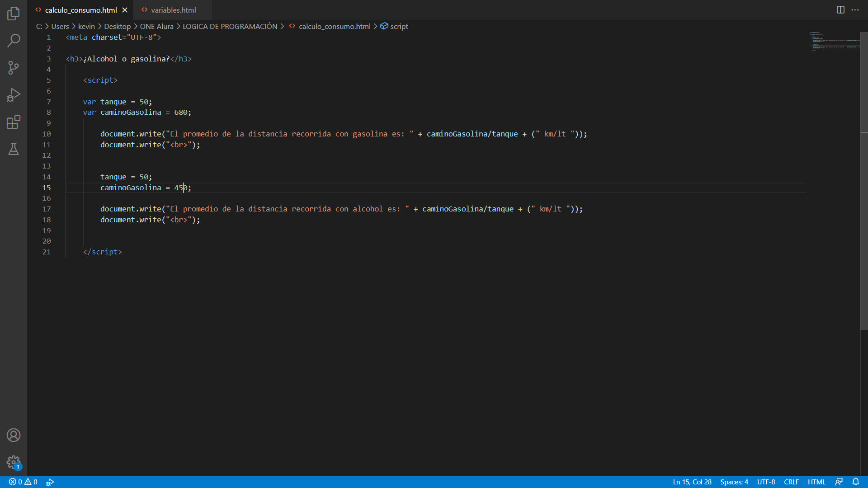Screen dimensions: 868x488
Task: Split the editor to the right
Action: pos(840,10)
